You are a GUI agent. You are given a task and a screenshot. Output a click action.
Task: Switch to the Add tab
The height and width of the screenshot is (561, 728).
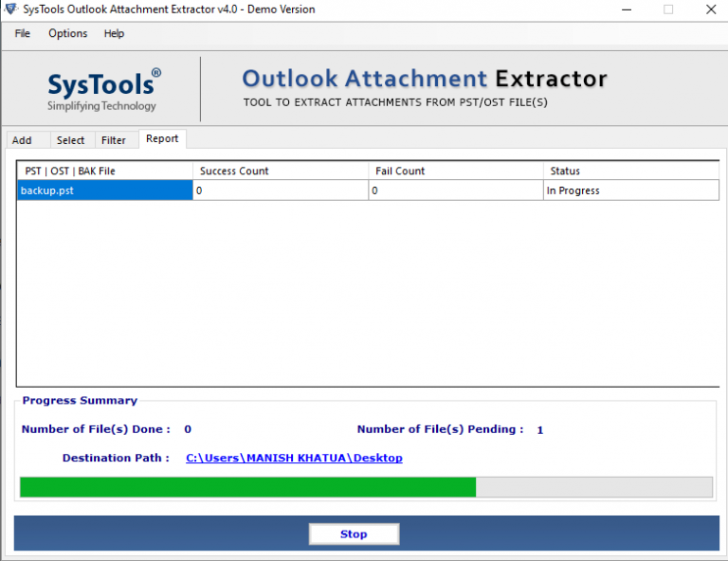click(22, 140)
